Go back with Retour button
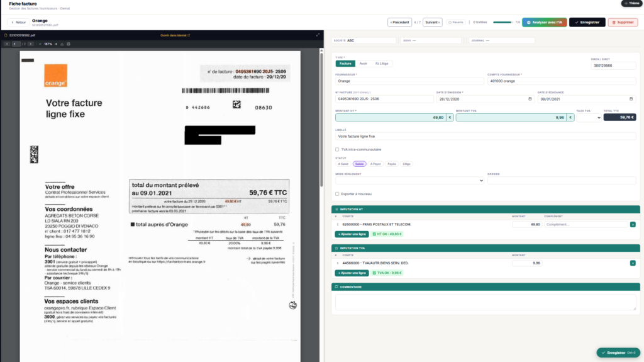The height and width of the screenshot is (362, 644). pos(18,22)
